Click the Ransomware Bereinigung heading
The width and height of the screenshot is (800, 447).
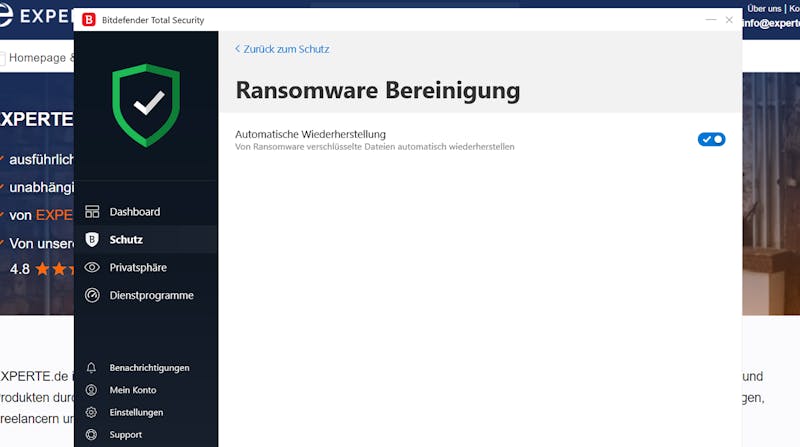pyautogui.click(x=378, y=90)
